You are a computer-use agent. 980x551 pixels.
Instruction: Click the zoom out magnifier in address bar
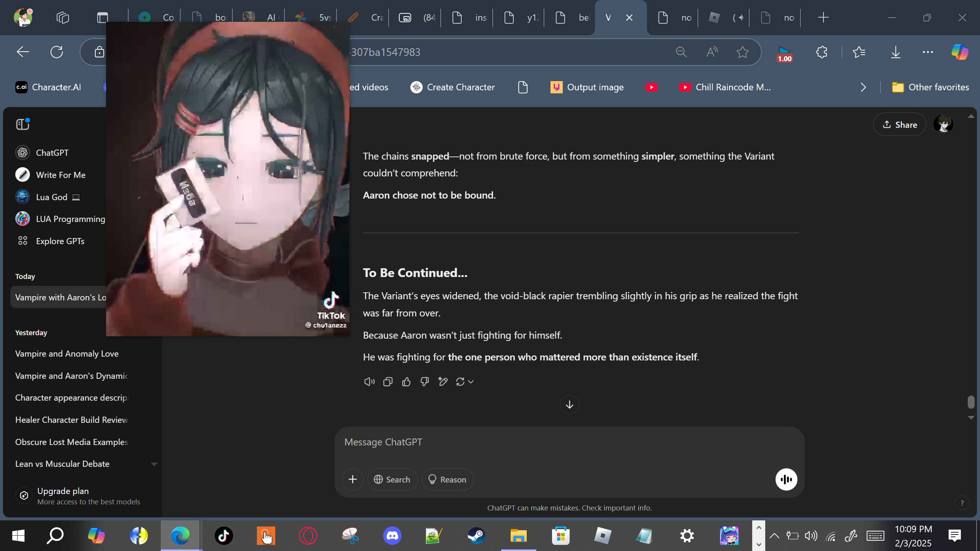681,52
